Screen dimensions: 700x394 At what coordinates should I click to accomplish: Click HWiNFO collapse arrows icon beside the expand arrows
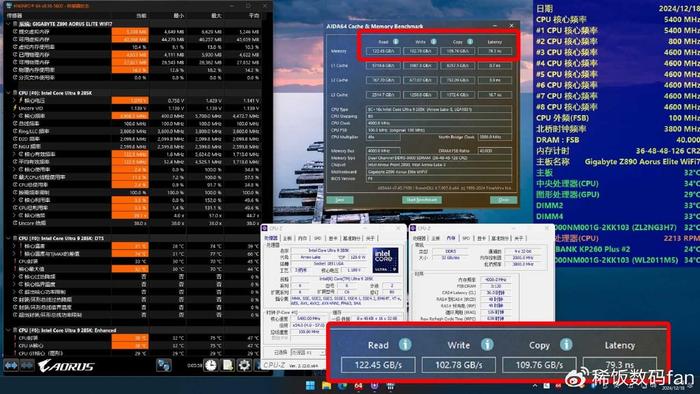(x=27, y=365)
